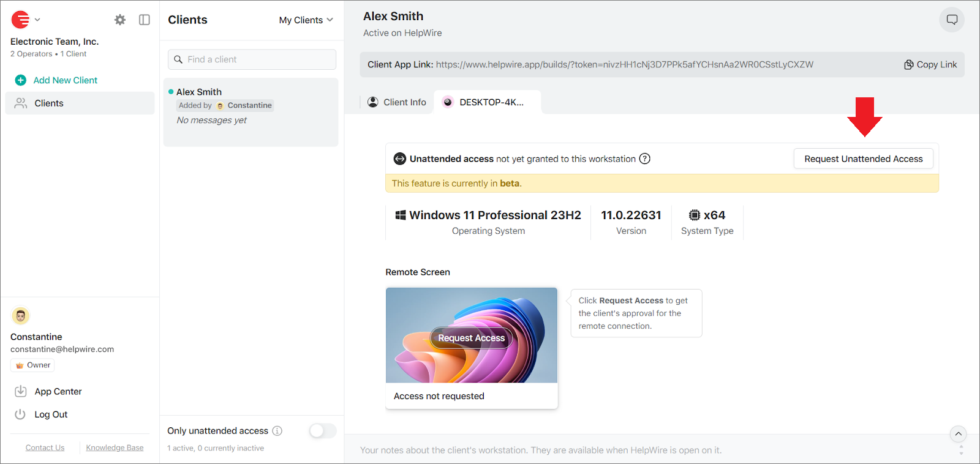Click the Electronic Team, Inc. team name
980x464 pixels.
pyautogui.click(x=55, y=42)
